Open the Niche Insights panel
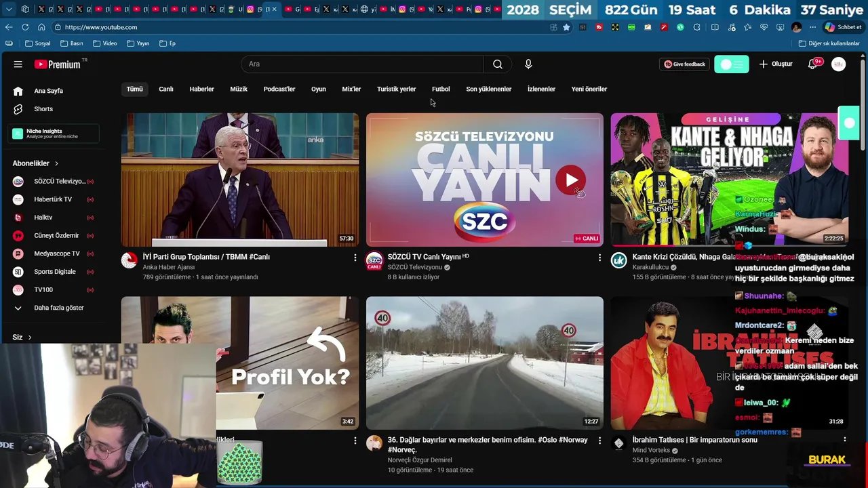The height and width of the screenshot is (488, 868). tap(53, 134)
